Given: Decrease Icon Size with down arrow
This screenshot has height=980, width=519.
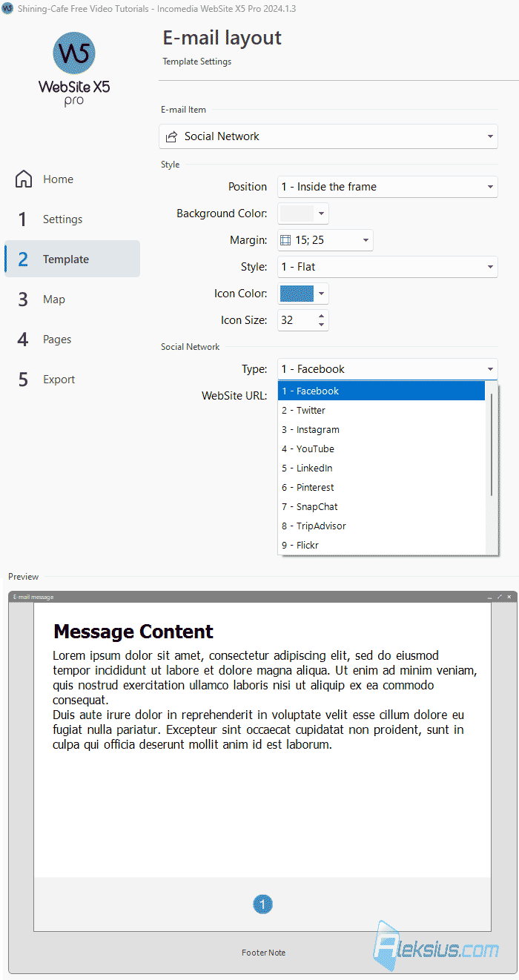Looking at the screenshot, I should tap(321, 325).
